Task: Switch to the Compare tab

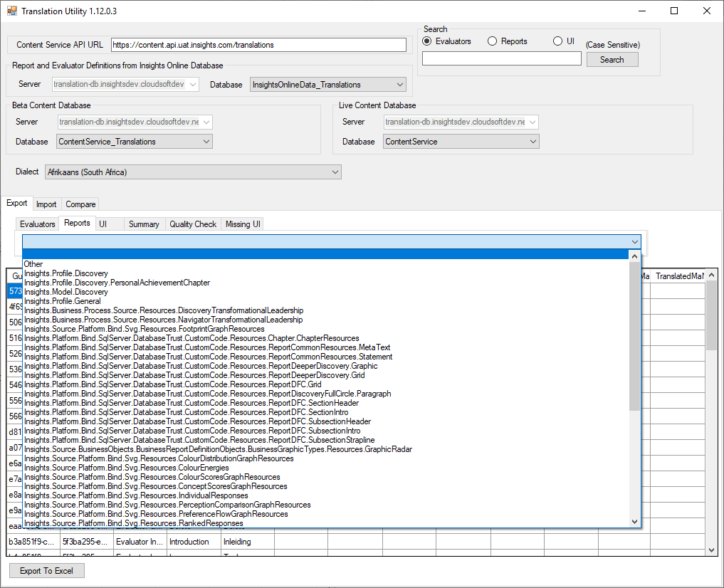Action: click(x=80, y=204)
